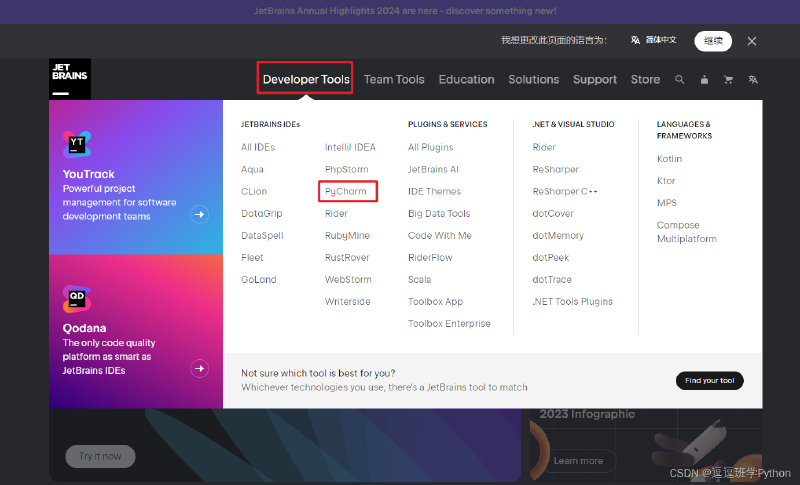Open Rider under JetBrains IDEs

(x=336, y=213)
